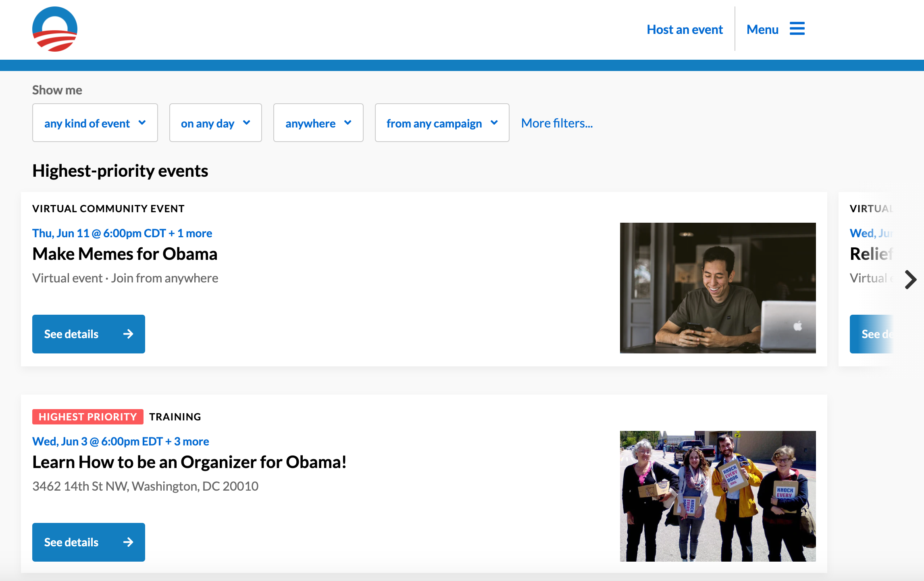The width and height of the screenshot is (924, 581).
Task: Click chevron on any kind of event
Action: (x=142, y=123)
